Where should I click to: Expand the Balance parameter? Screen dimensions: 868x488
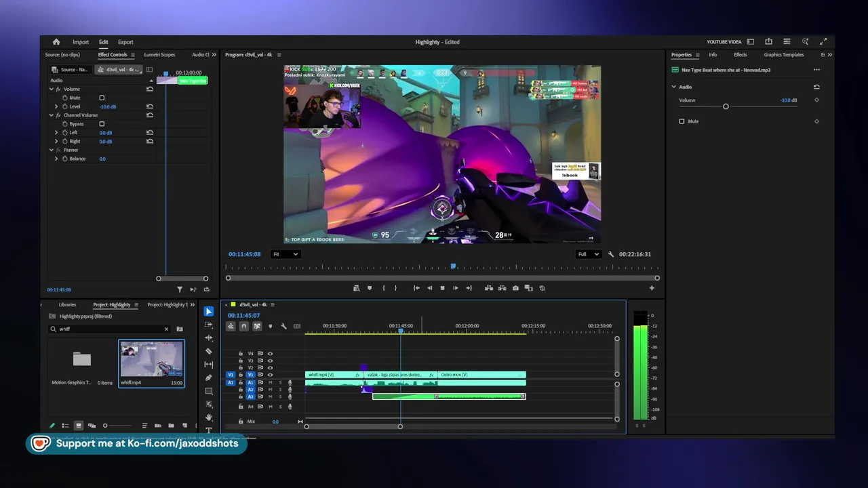[x=56, y=159]
